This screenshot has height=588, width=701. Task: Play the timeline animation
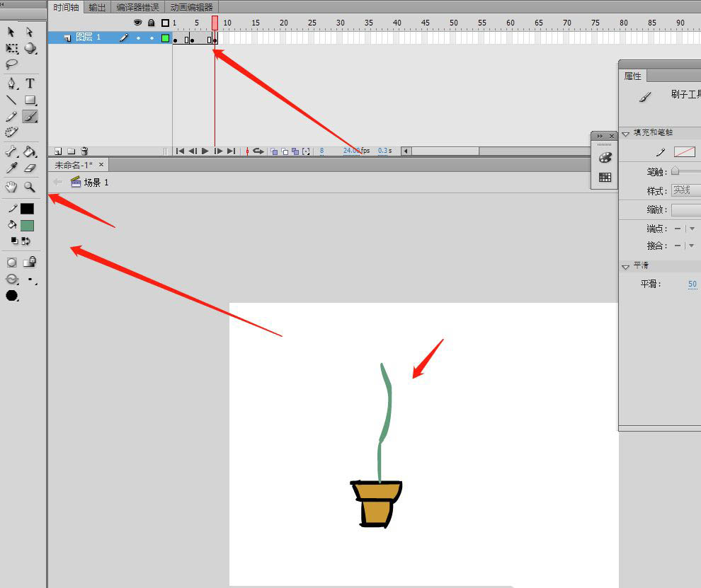point(205,151)
